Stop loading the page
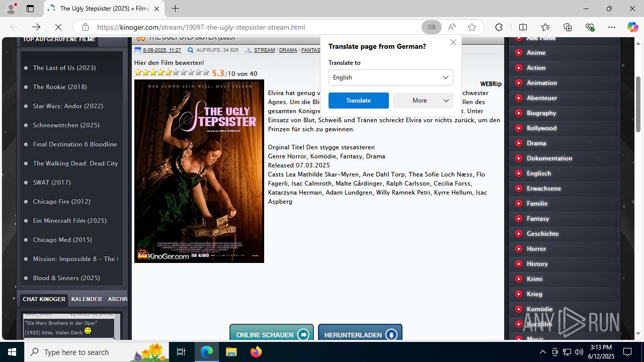Image resolution: width=644 pixels, height=362 pixels. tap(58, 27)
